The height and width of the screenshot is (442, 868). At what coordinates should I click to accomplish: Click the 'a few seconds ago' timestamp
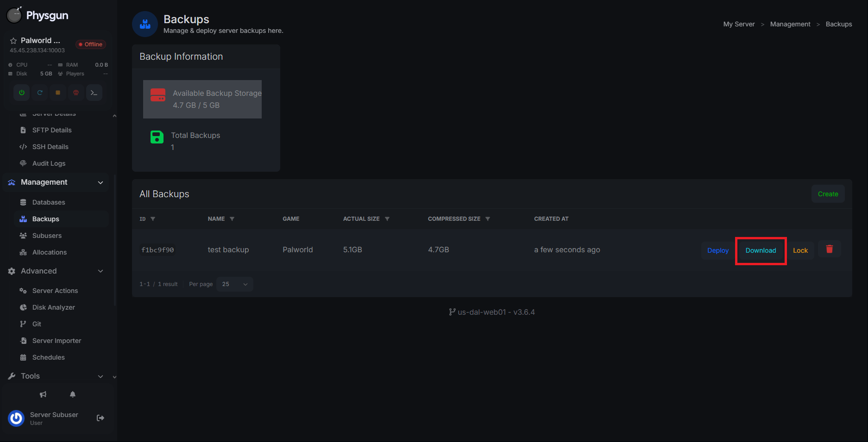click(567, 250)
